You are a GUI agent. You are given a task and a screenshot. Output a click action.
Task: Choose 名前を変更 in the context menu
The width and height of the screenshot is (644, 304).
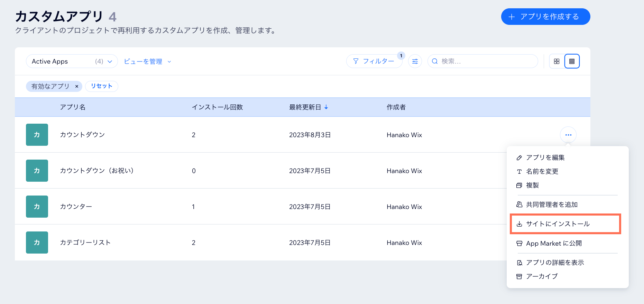[542, 171]
